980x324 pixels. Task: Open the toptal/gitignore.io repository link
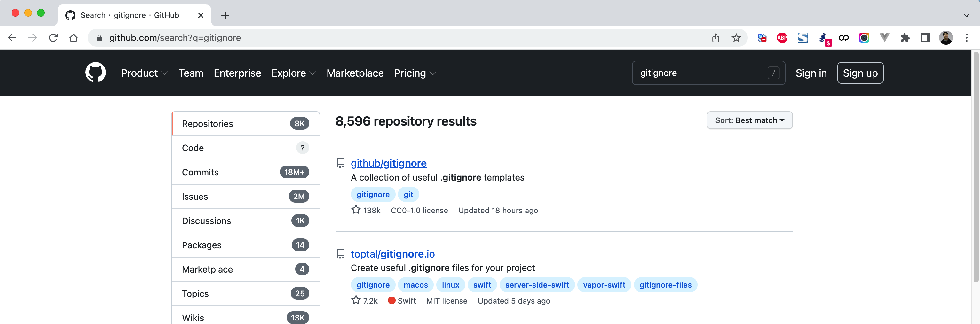393,254
